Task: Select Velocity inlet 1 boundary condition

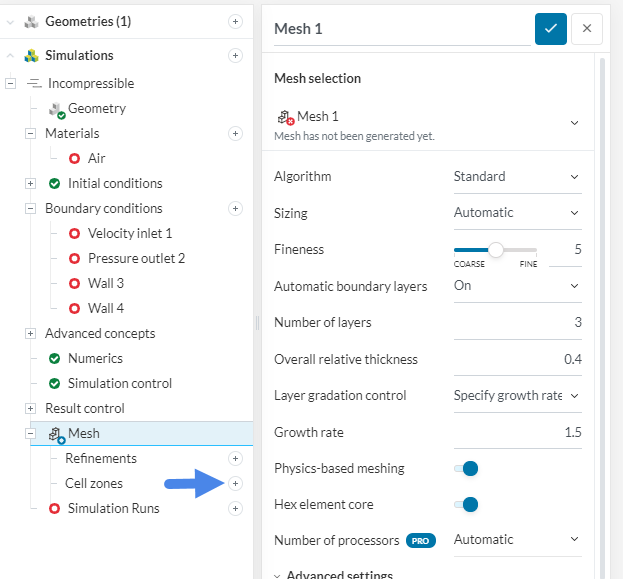Action: coord(130,233)
